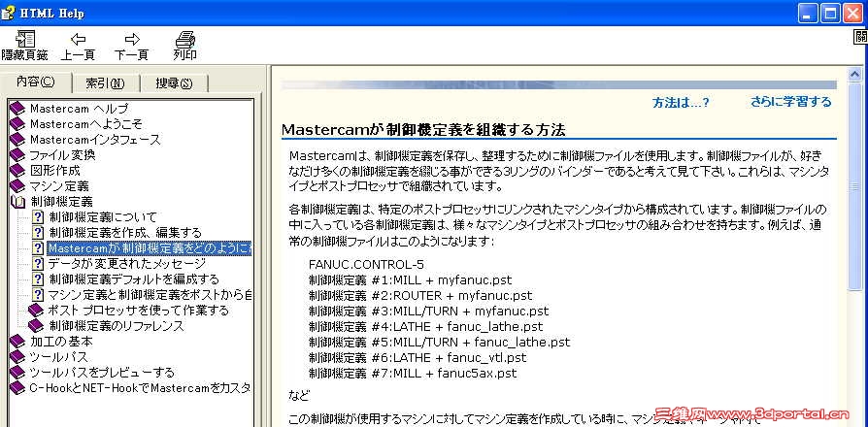Open the さらに学習する link
This screenshot has height=427, width=868.
point(791,102)
